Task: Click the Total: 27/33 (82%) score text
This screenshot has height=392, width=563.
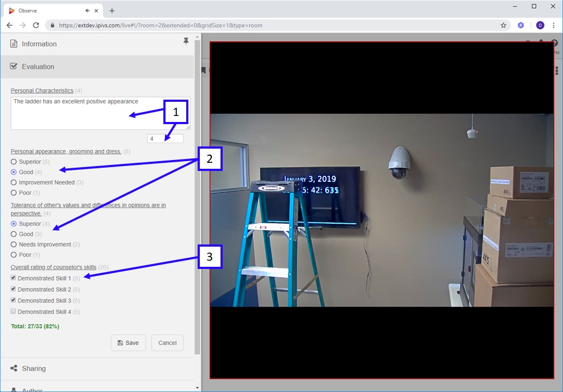Action: (35, 326)
